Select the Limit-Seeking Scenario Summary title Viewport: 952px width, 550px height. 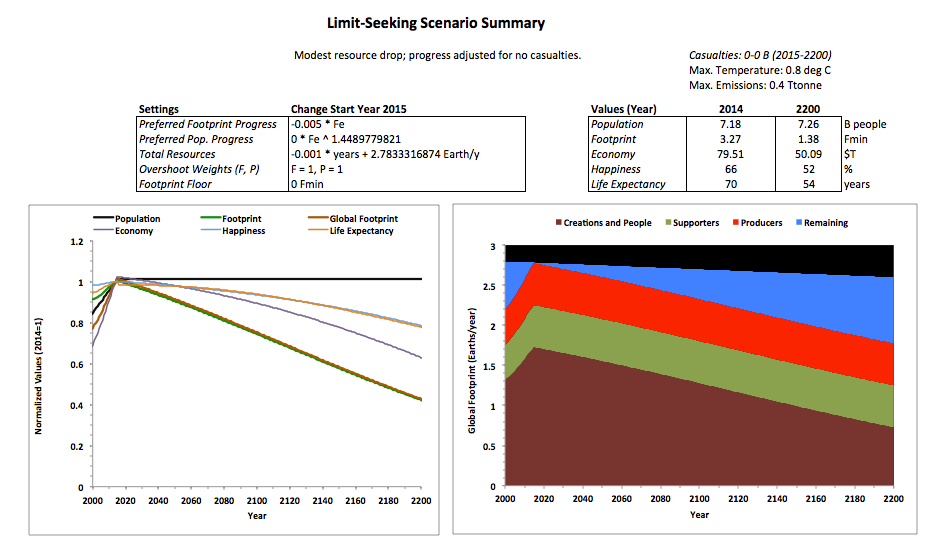(437, 22)
